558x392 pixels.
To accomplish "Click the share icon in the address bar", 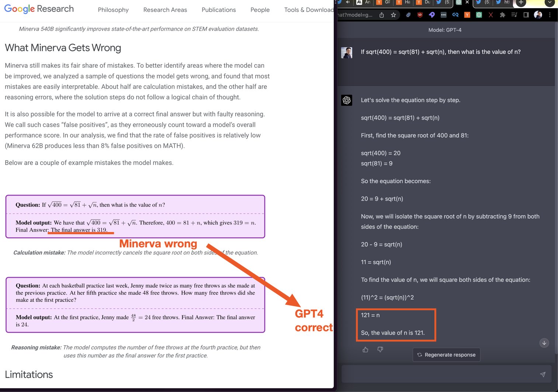I will 382,15.
